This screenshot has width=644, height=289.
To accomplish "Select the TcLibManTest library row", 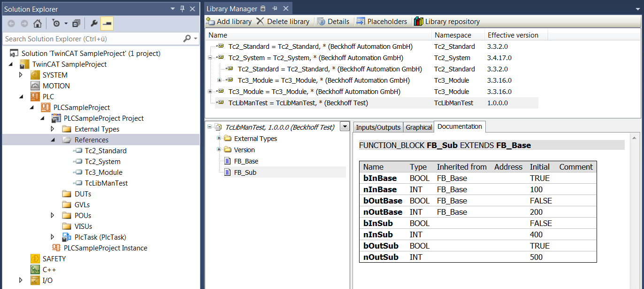I will point(376,103).
